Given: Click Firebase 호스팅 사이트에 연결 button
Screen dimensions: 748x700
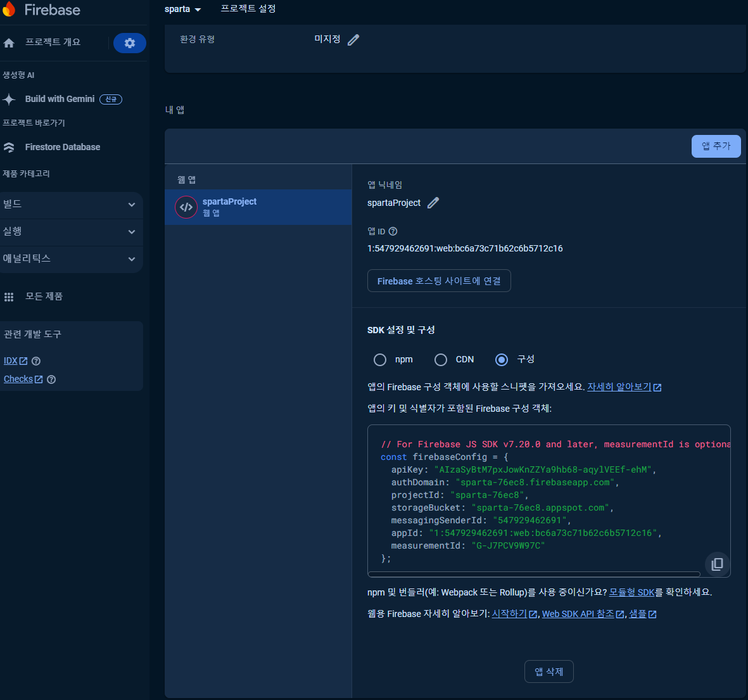Looking at the screenshot, I should tap(439, 281).
